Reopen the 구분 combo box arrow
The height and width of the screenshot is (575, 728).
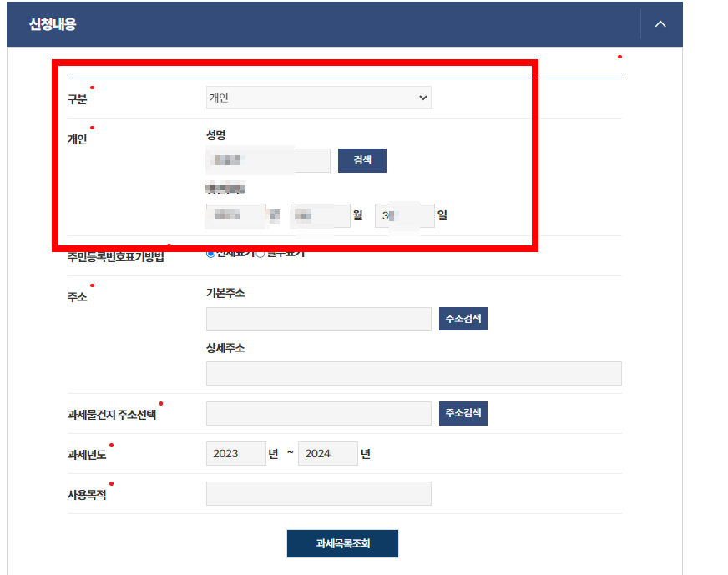423,98
